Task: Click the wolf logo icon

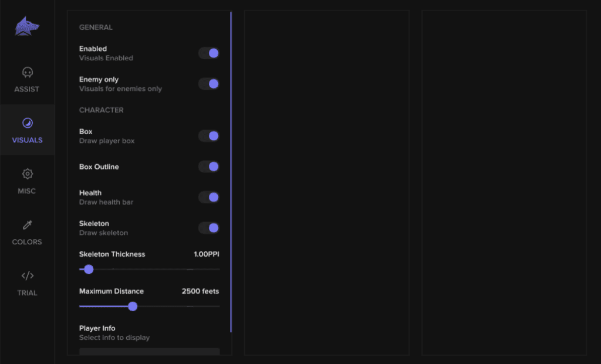Action: tap(27, 26)
